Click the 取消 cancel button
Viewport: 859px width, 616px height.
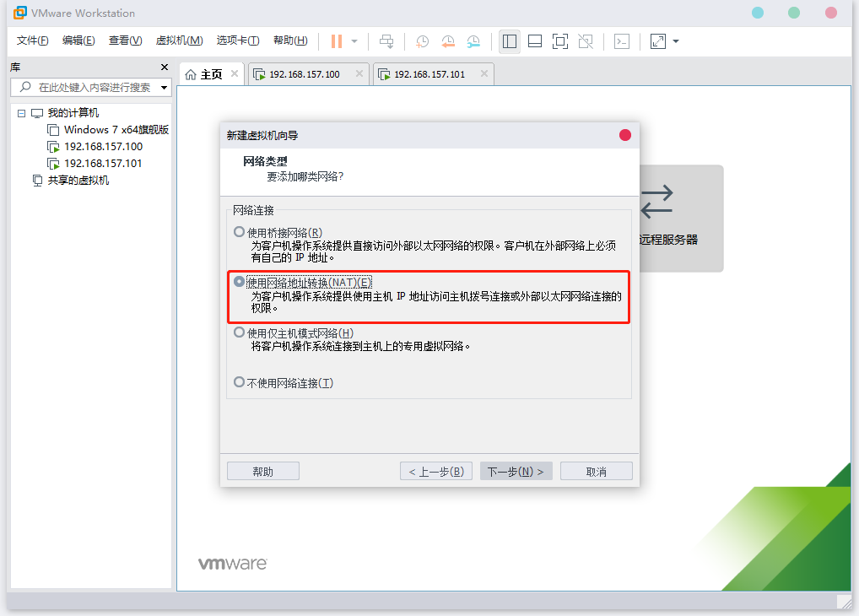click(x=596, y=472)
